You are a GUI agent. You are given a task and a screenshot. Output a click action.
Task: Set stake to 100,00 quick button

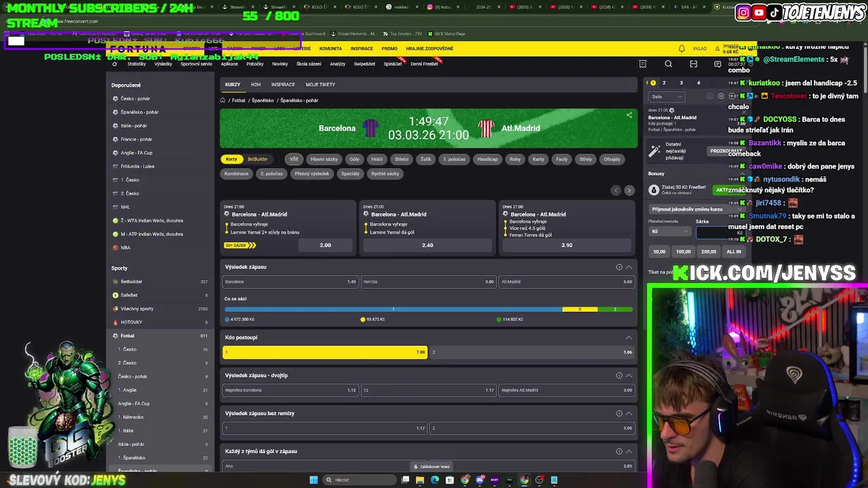pos(683,251)
